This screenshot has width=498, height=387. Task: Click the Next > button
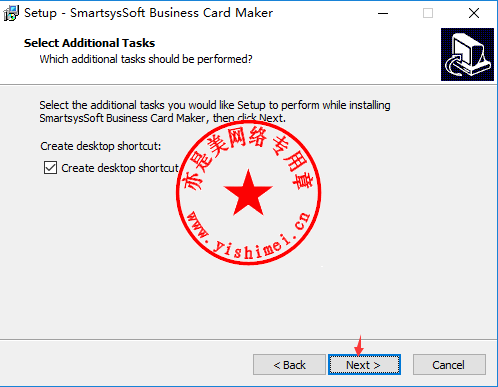[364, 365]
